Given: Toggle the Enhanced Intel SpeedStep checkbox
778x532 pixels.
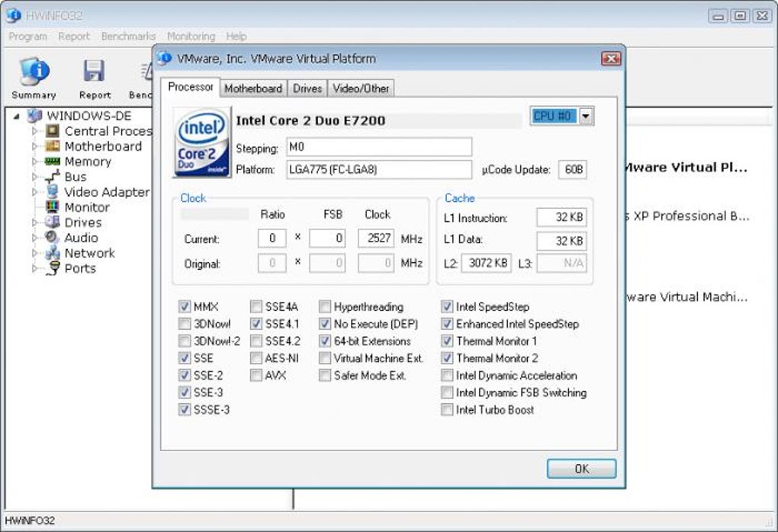Looking at the screenshot, I should point(447,324).
